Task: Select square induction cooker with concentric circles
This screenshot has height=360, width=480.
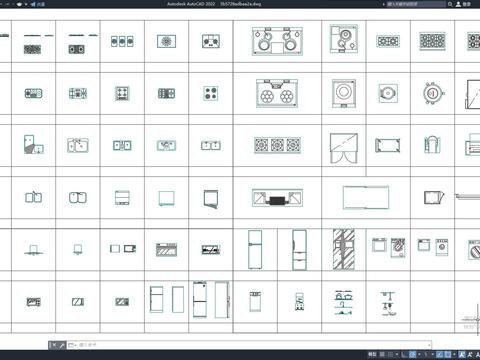Action: (x=344, y=93)
